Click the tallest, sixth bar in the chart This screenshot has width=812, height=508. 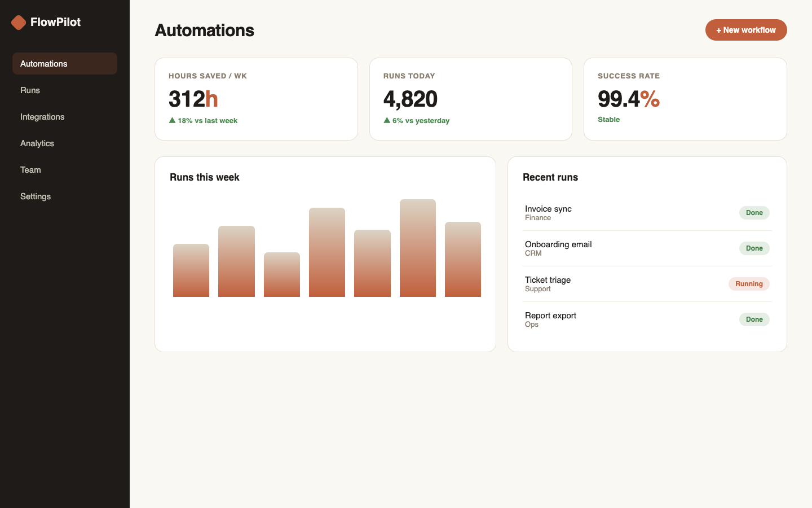point(418,248)
